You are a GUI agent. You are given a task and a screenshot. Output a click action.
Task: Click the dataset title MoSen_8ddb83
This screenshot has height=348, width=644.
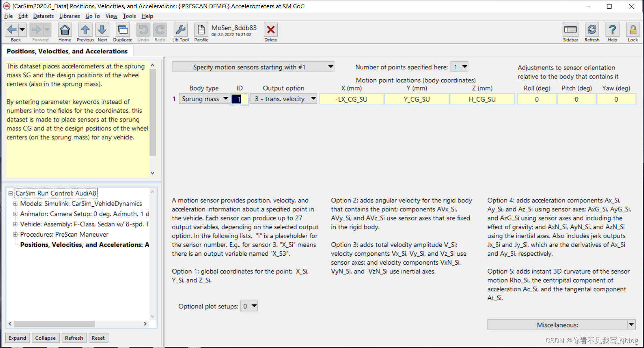point(234,28)
